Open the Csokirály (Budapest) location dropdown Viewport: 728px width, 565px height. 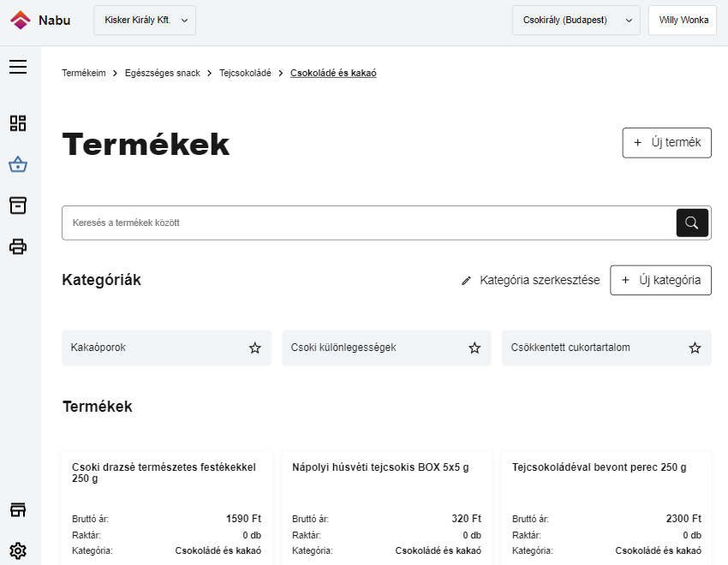pos(630,20)
